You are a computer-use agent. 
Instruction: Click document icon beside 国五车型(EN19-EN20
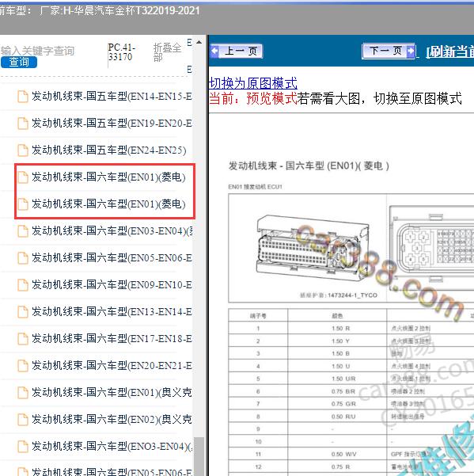point(23,124)
